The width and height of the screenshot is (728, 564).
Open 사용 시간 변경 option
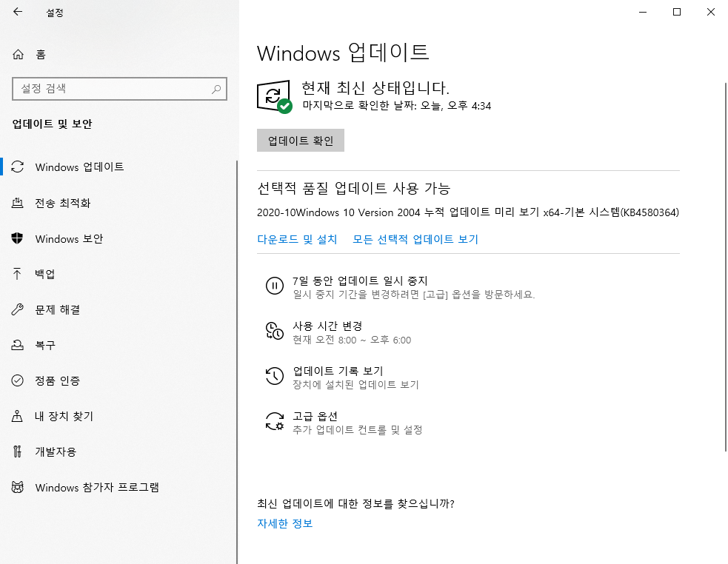(x=327, y=326)
